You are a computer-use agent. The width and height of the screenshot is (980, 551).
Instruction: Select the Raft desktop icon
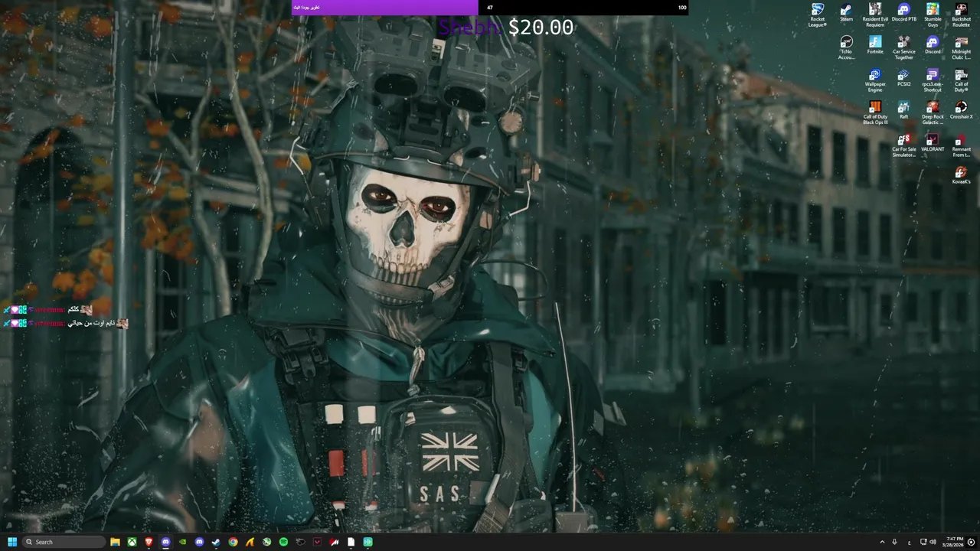(x=903, y=110)
